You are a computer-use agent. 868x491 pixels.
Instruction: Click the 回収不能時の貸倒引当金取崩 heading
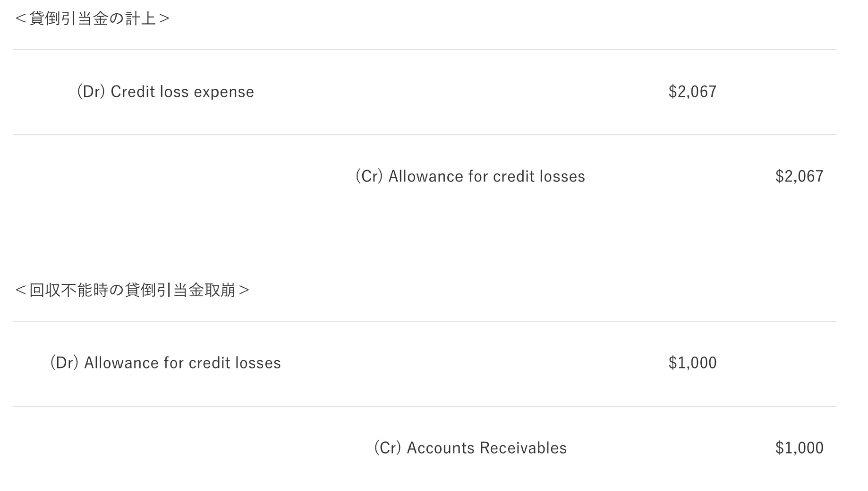click(x=132, y=290)
